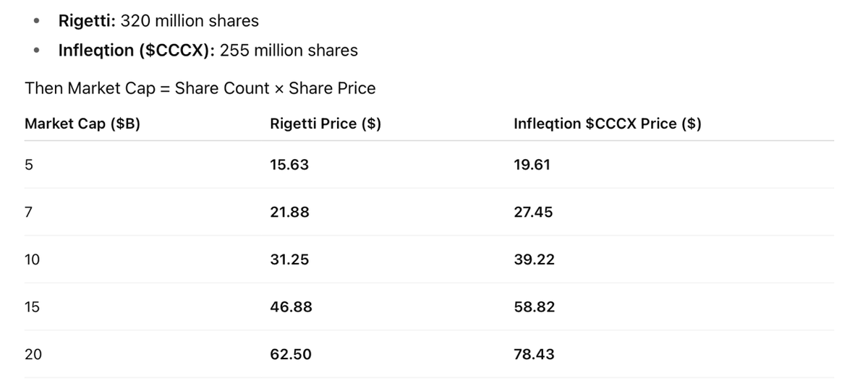Click the 39.22 Inflection price cell
Viewport: 868px width, 391px height.
click(x=534, y=259)
